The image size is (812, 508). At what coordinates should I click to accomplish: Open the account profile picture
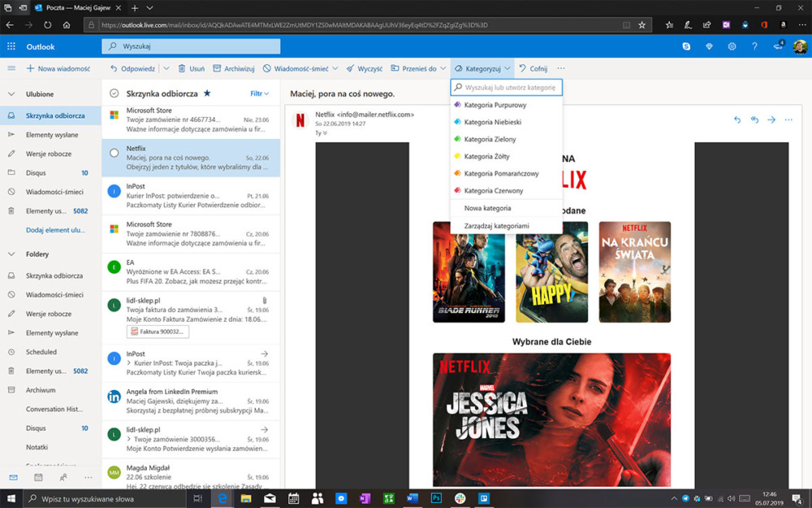pyautogui.click(x=800, y=46)
